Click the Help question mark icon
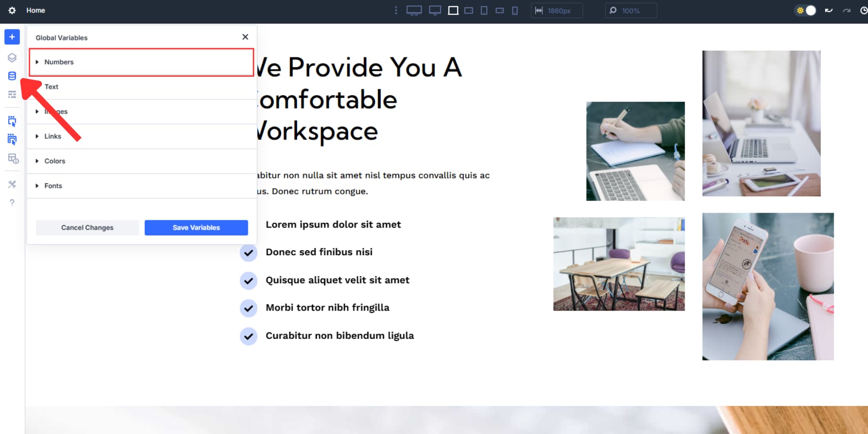868x434 pixels. point(12,202)
